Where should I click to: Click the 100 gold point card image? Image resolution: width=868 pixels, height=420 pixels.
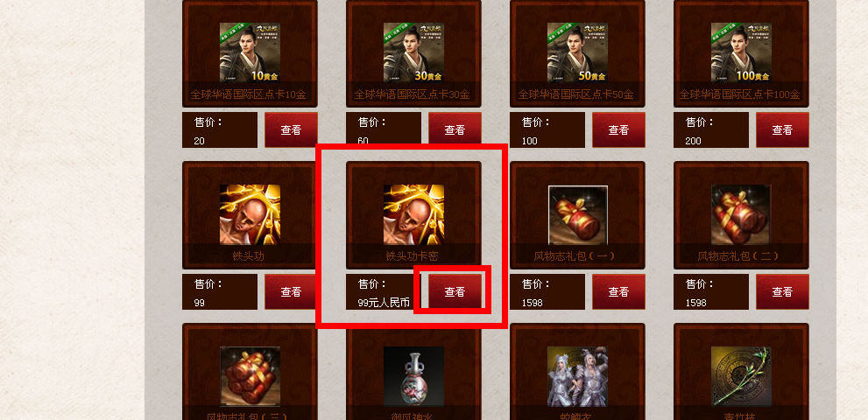pos(741,52)
